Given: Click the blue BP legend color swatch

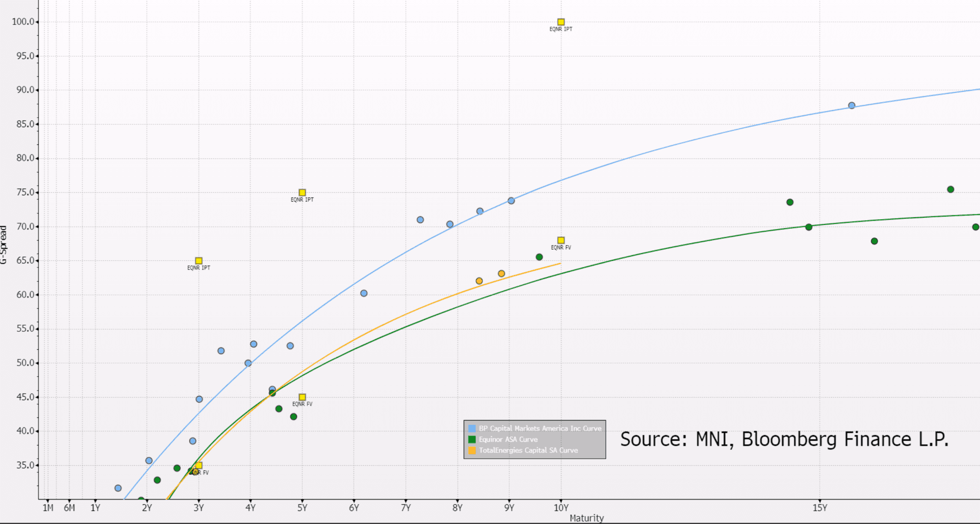Looking at the screenshot, I should (x=472, y=428).
